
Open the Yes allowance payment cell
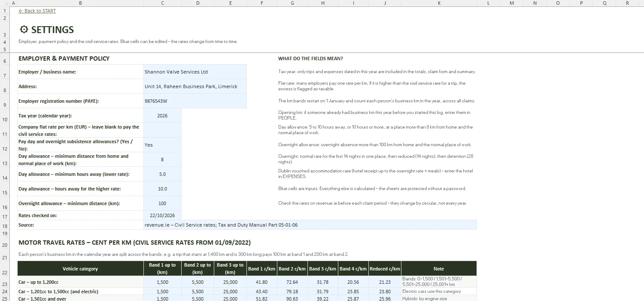click(x=162, y=145)
